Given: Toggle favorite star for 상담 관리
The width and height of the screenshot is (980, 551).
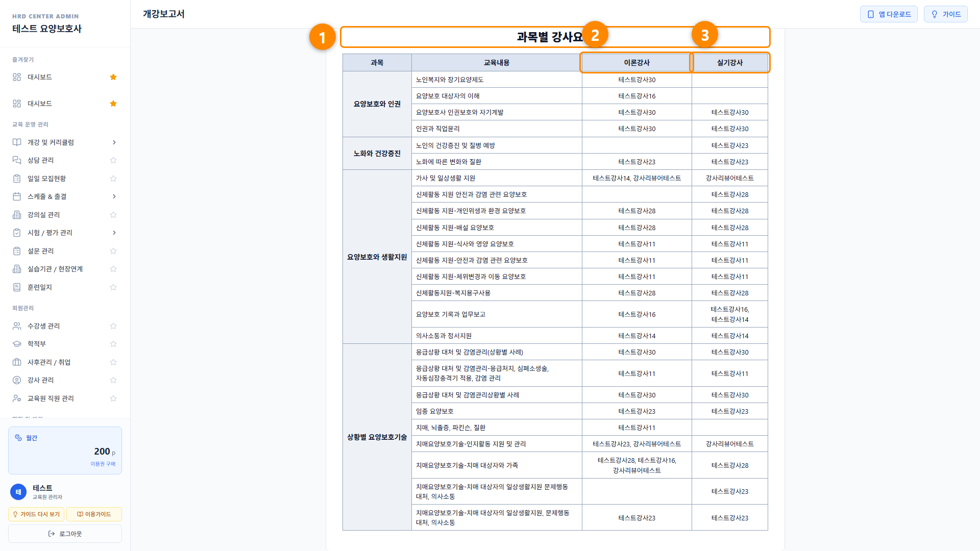Looking at the screenshot, I should coord(113,160).
